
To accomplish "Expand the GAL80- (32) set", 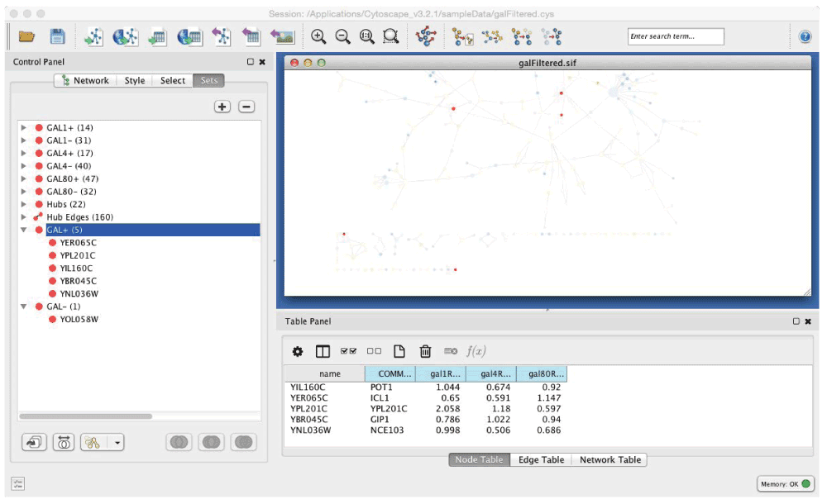I will click(x=24, y=192).
